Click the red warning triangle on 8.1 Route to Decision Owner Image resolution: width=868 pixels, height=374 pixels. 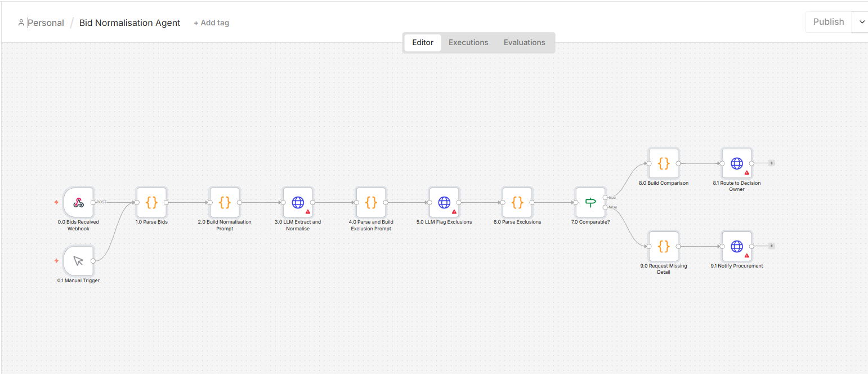747,173
